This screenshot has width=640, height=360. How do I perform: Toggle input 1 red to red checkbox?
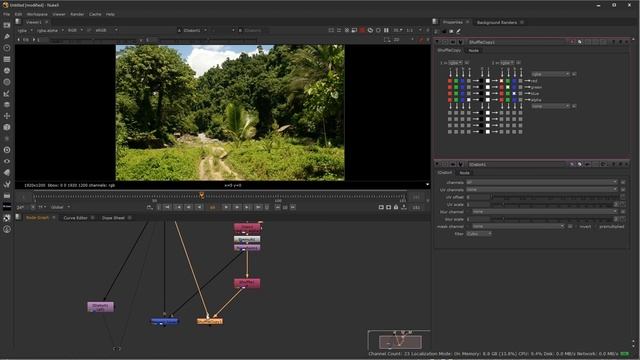(450, 81)
